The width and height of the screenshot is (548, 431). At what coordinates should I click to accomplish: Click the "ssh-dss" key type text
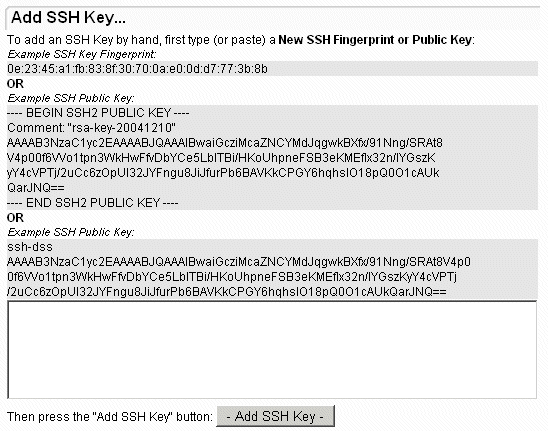coord(30,247)
